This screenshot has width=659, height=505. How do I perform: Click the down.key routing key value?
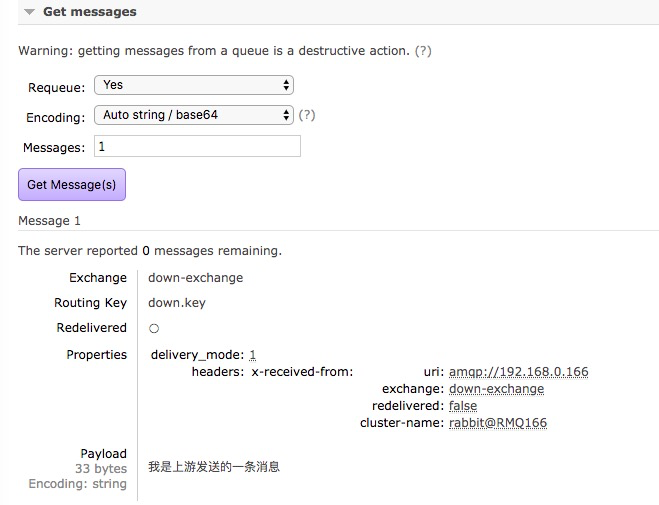[177, 303]
